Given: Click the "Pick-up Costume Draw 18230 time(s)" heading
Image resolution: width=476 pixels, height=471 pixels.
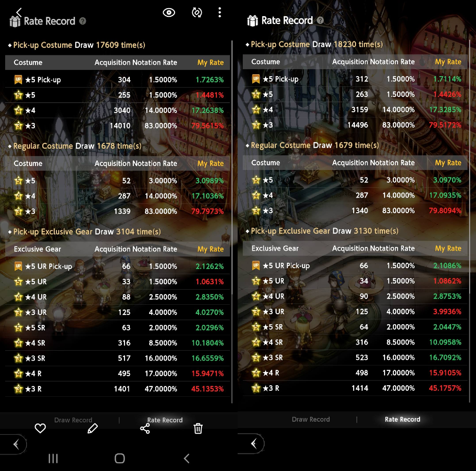Looking at the screenshot, I should click(x=317, y=44).
